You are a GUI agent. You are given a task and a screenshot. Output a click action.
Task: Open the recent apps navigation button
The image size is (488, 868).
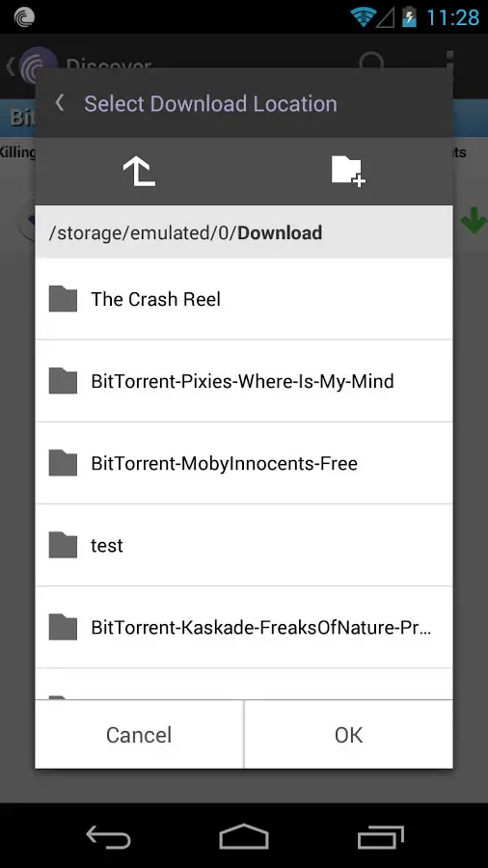(x=380, y=836)
